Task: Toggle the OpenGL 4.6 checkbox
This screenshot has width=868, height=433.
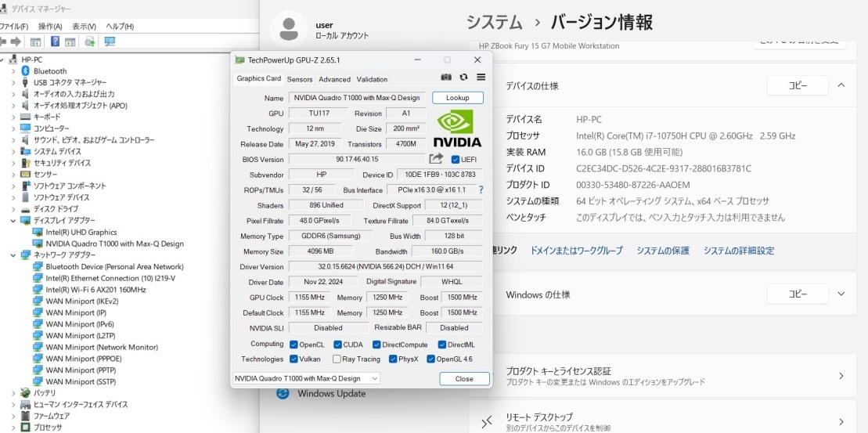Action: pyautogui.click(x=430, y=359)
